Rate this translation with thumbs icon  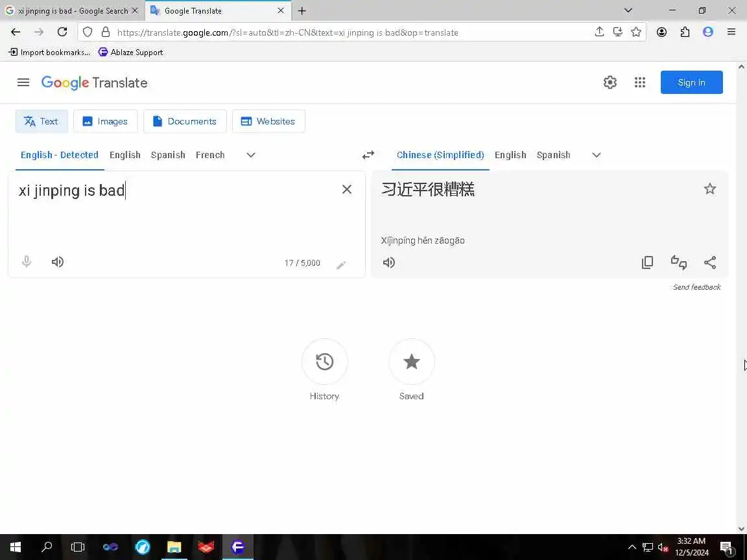[678, 262]
